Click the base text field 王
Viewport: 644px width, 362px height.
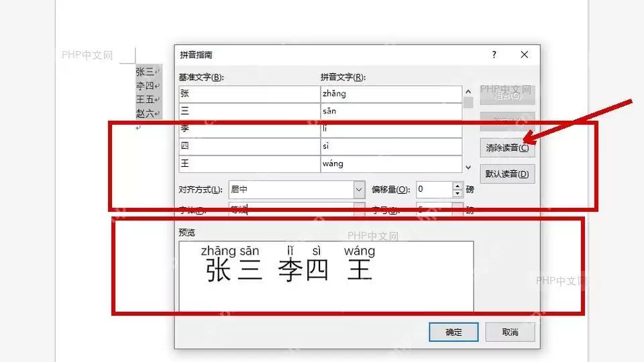point(250,164)
